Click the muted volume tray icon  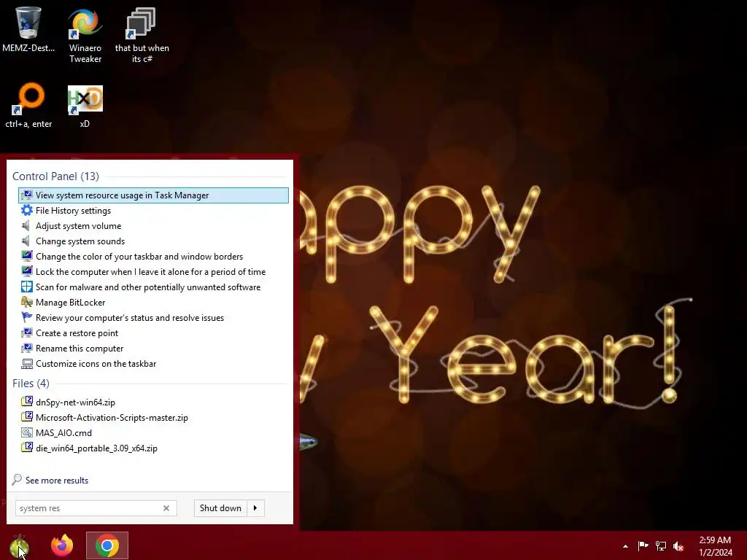pos(678,546)
